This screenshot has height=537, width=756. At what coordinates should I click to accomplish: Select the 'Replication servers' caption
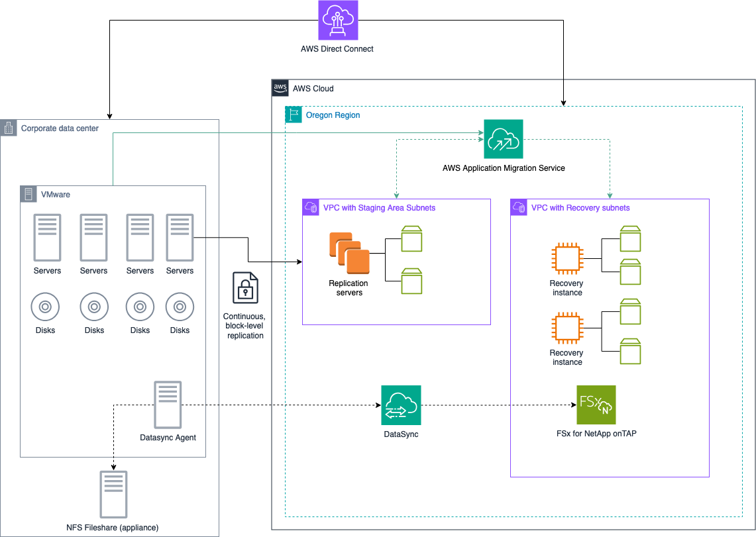349,288
